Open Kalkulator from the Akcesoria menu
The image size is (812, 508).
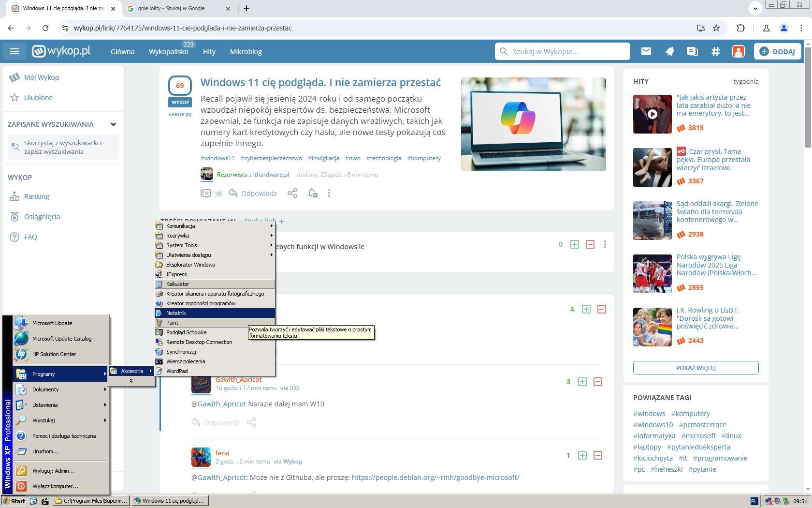point(177,284)
